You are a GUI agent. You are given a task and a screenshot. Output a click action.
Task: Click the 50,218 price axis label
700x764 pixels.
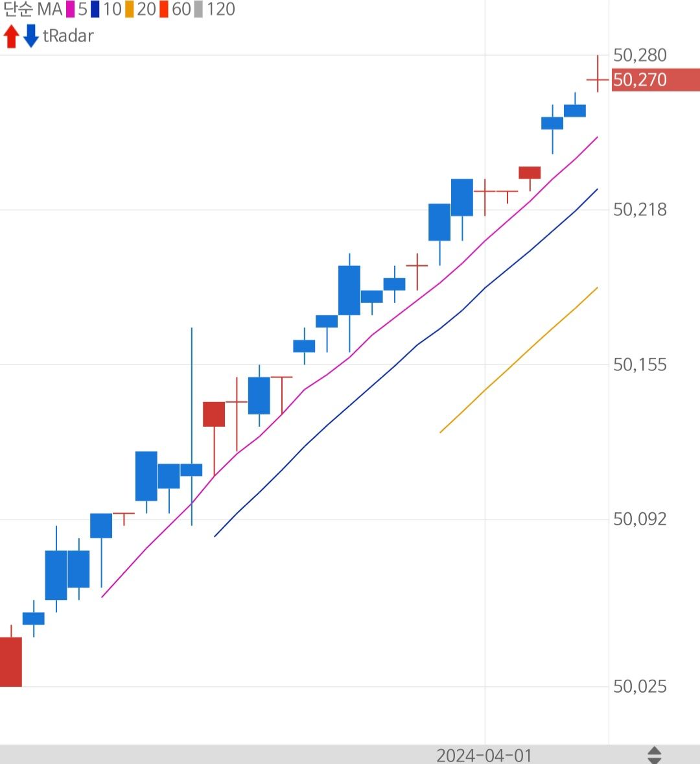[640, 209]
